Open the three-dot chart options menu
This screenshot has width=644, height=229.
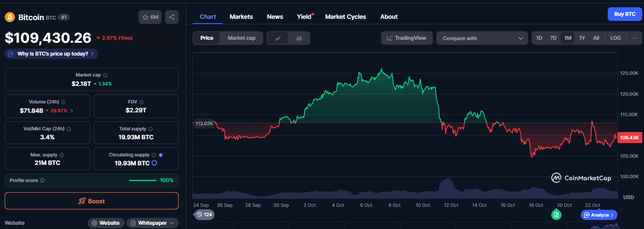point(635,38)
